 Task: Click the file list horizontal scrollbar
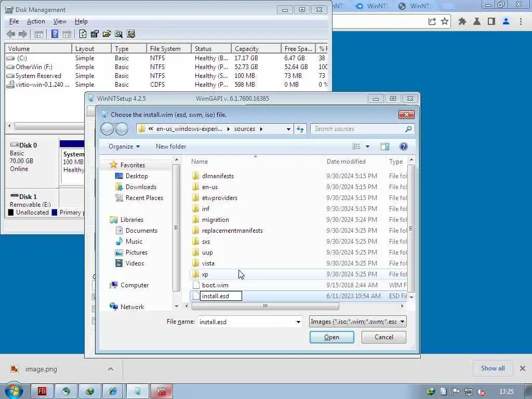[x=265, y=307]
